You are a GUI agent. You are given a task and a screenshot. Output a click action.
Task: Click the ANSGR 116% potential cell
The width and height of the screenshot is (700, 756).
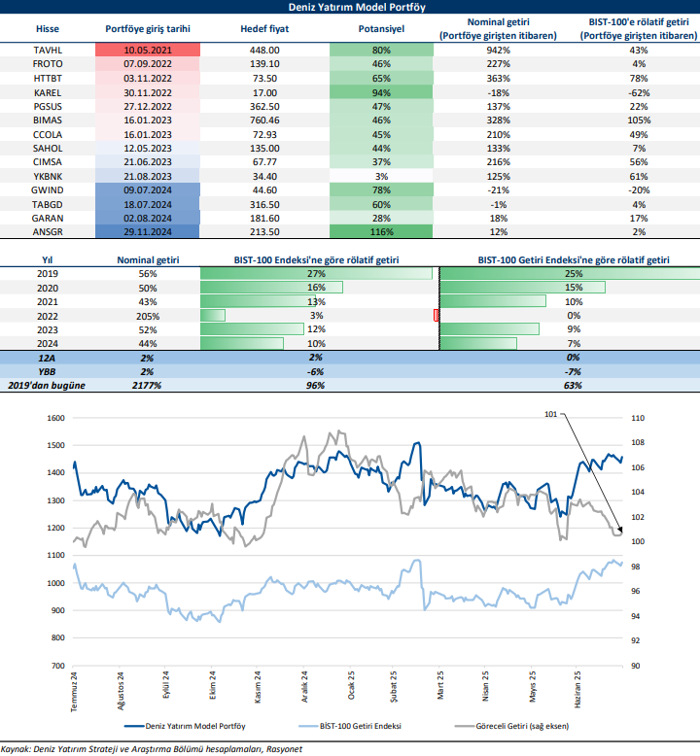click(x=380, y=231)
